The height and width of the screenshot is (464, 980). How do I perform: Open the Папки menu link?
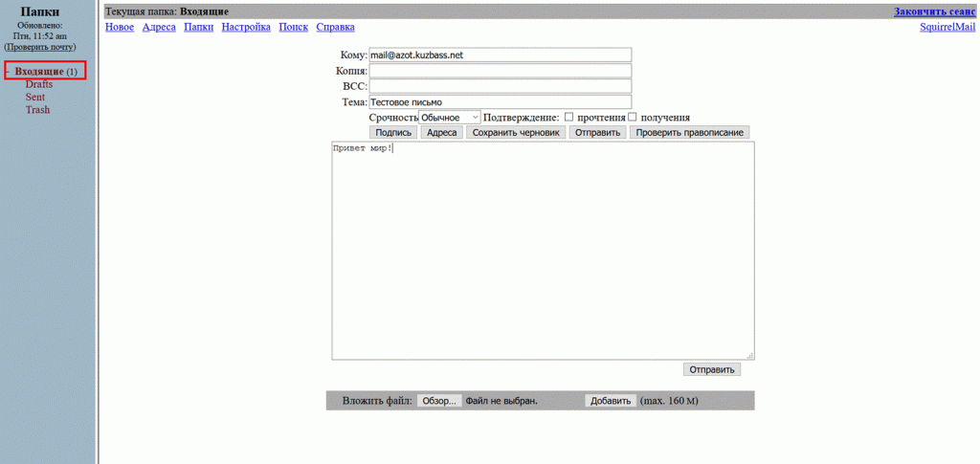pyautogui.click(x=199, y=27)
